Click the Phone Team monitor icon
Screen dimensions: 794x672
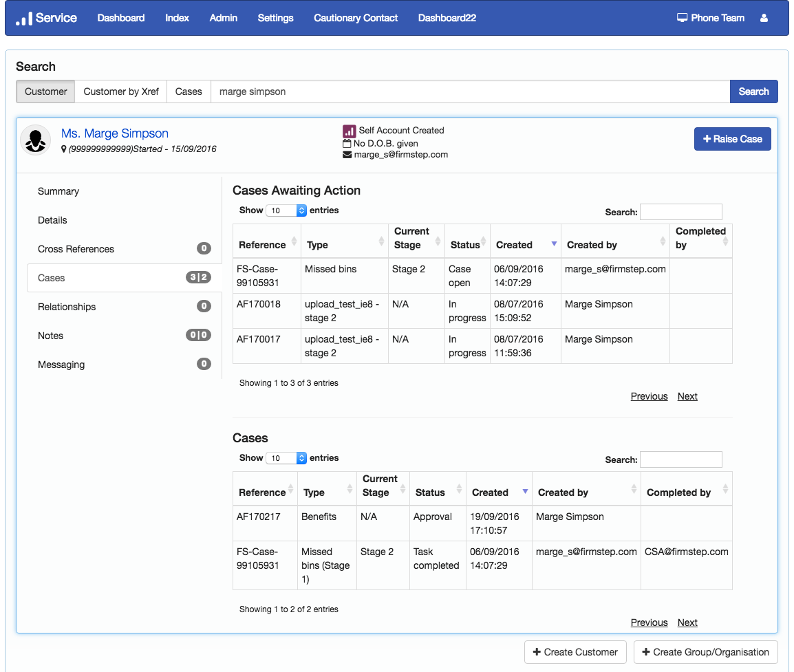(682, 18)
